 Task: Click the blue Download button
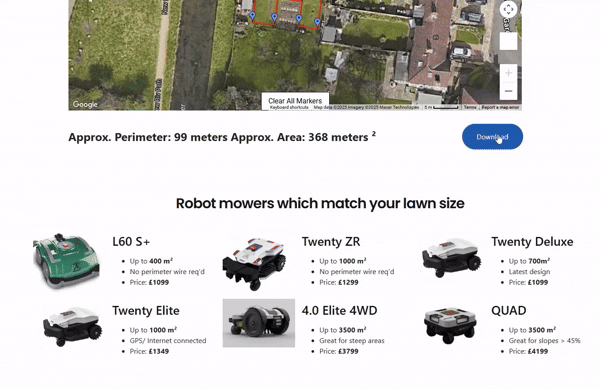pos(492,137)
